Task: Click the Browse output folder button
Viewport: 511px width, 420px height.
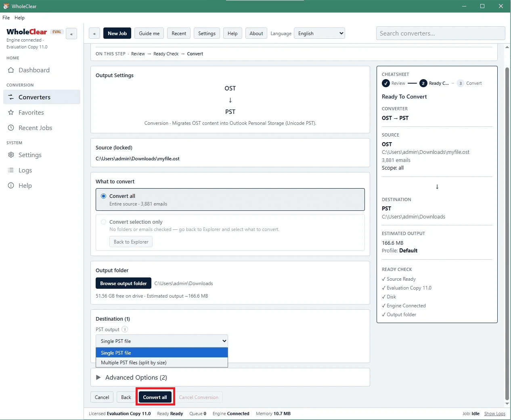Action: [124, 283]
